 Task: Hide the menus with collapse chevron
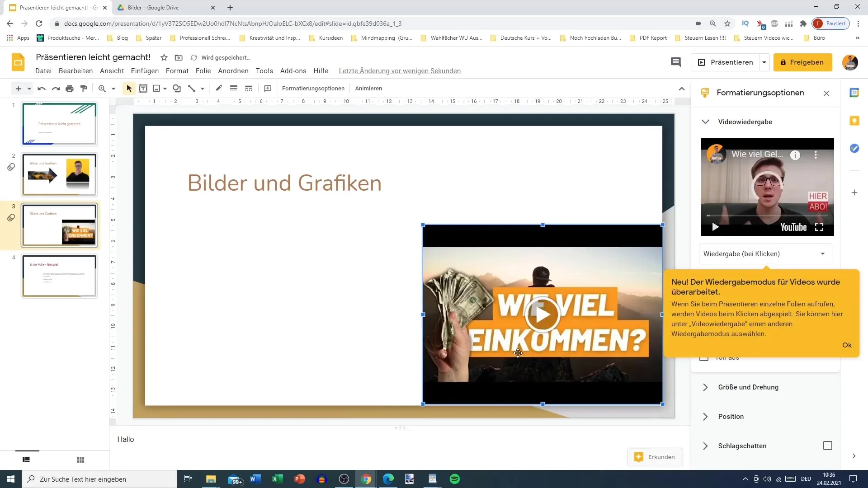coord(682,89)
